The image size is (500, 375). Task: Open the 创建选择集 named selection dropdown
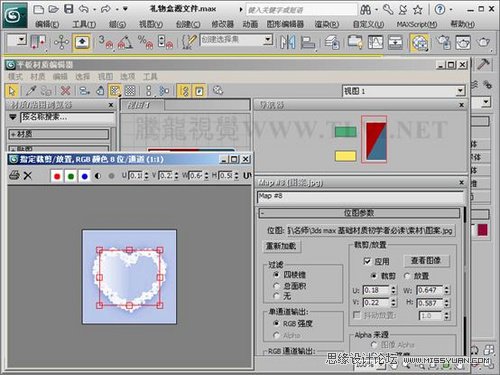click(267, 40)
